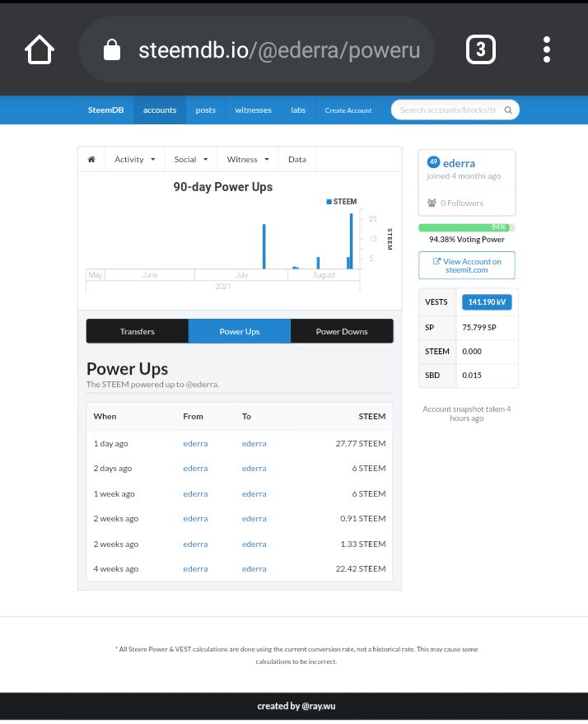Click the When column header
This screenshot has height=724, width=588.
click(x=105, y=416)
